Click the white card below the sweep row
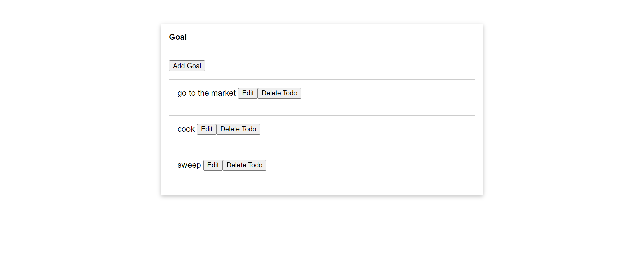Screen dimensions: 644x262 322,187
